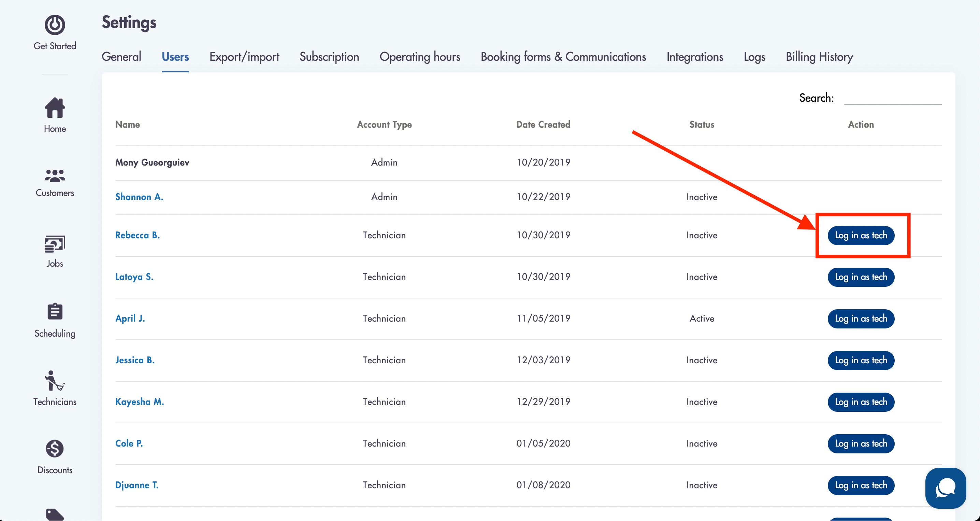
Task: Sort by Date Created column header
Action: (x=543, y=125)
